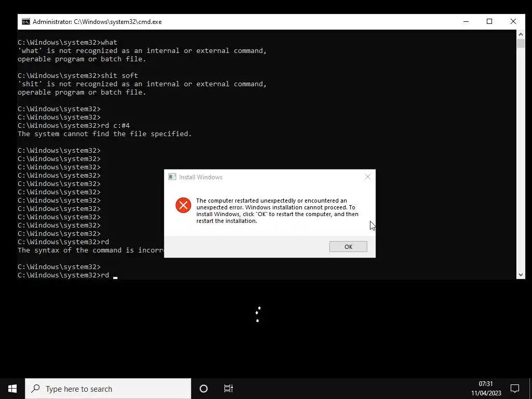Click the Type here to search box
This screenshot has width=532, height=399.
(x=108, y=389)
